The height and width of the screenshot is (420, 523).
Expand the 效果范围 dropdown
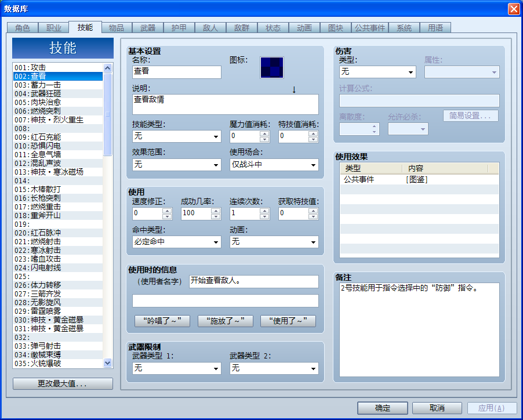pyautogui.click(x=176, y=165)
